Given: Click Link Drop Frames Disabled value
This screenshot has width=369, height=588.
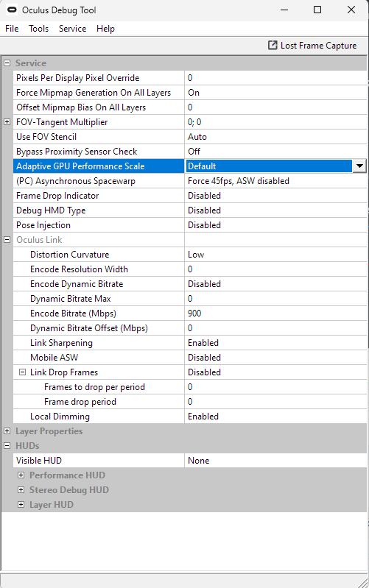Looking at the screenshot, I should 275,372.
